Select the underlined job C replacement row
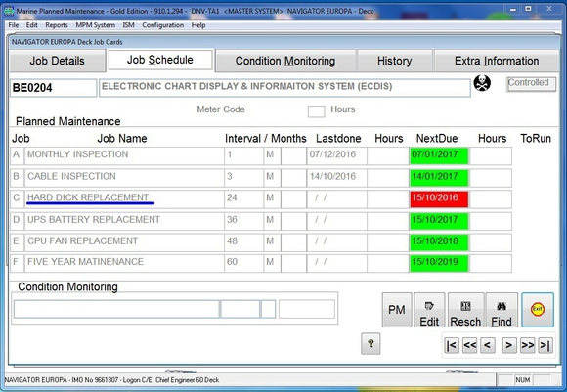The height and width of the screenshot is (392, 567). pyautogui.click(x=124, y=198)
